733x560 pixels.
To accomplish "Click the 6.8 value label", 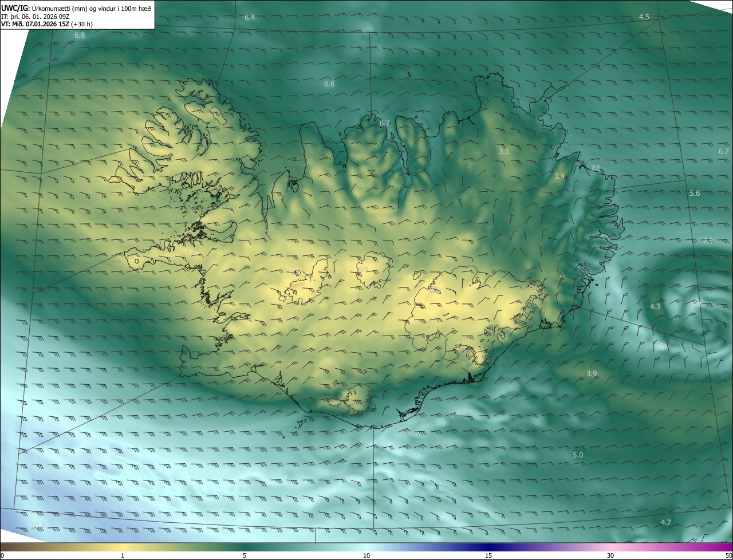I will pos(80,36).
